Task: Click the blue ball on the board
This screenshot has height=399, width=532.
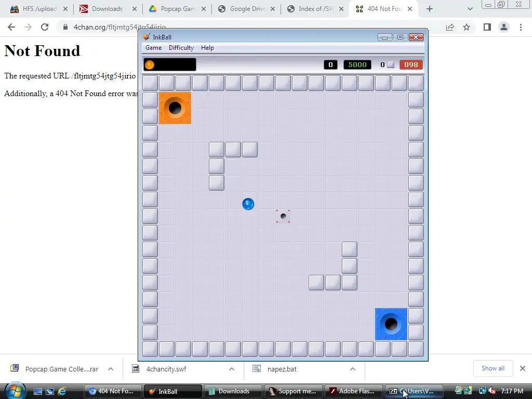Action: (248, 204)
